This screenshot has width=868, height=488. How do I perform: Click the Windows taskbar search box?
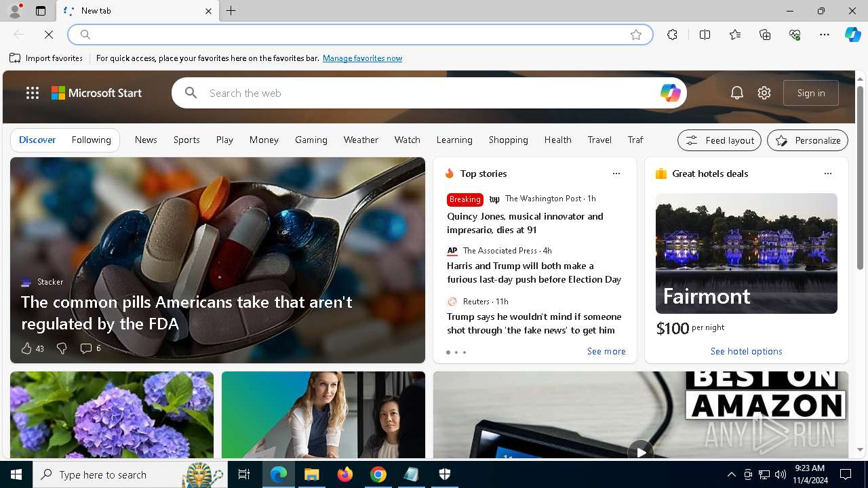130,474
